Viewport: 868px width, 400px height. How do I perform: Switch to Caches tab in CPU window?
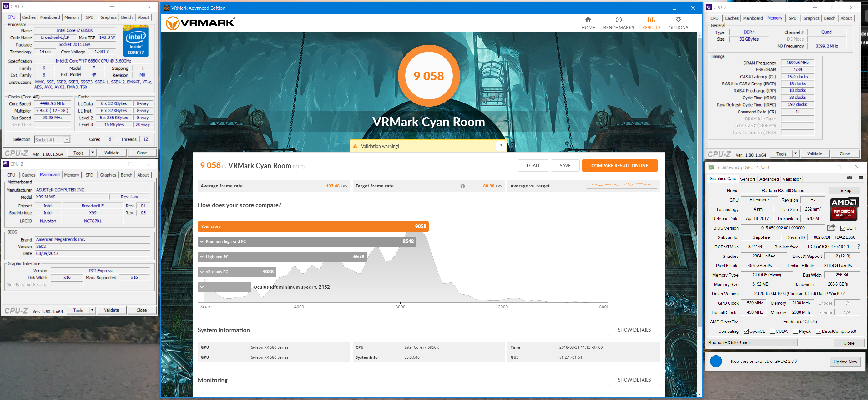(x=29, y=17)
